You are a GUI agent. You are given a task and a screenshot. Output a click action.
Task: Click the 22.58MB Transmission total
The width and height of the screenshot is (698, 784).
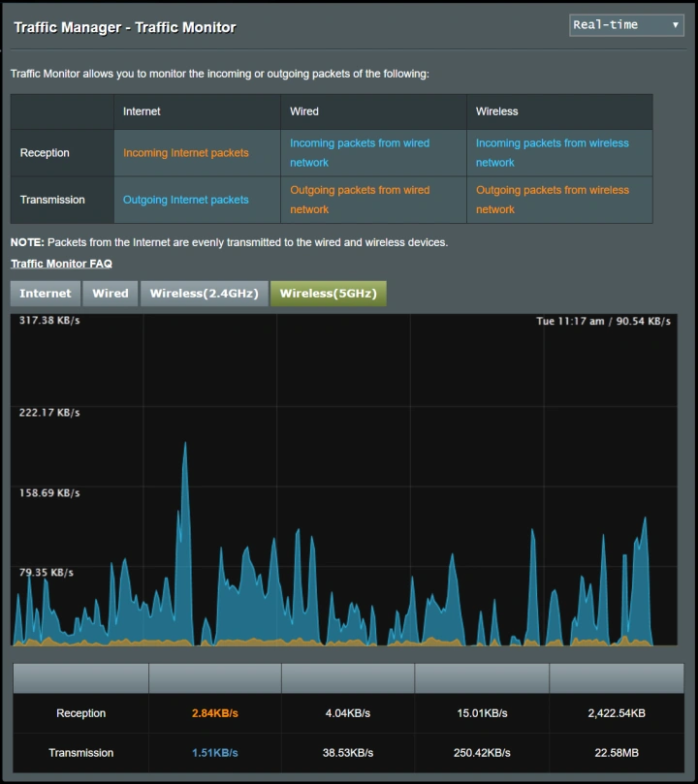[616, 753]
